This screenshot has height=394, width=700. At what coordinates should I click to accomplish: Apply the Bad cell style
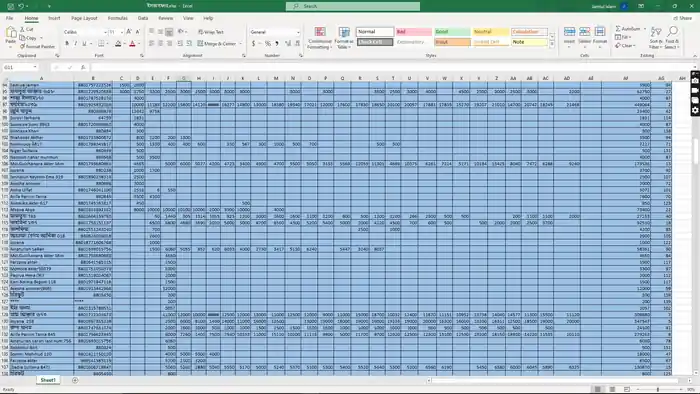(x=413, y=32)
